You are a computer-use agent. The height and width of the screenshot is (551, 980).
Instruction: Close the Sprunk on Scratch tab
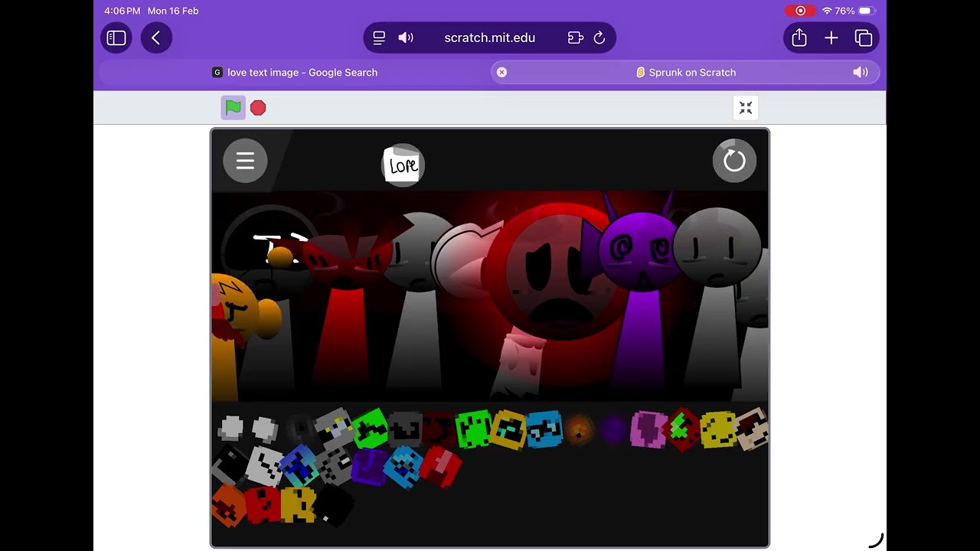click(x=501, y=72)
